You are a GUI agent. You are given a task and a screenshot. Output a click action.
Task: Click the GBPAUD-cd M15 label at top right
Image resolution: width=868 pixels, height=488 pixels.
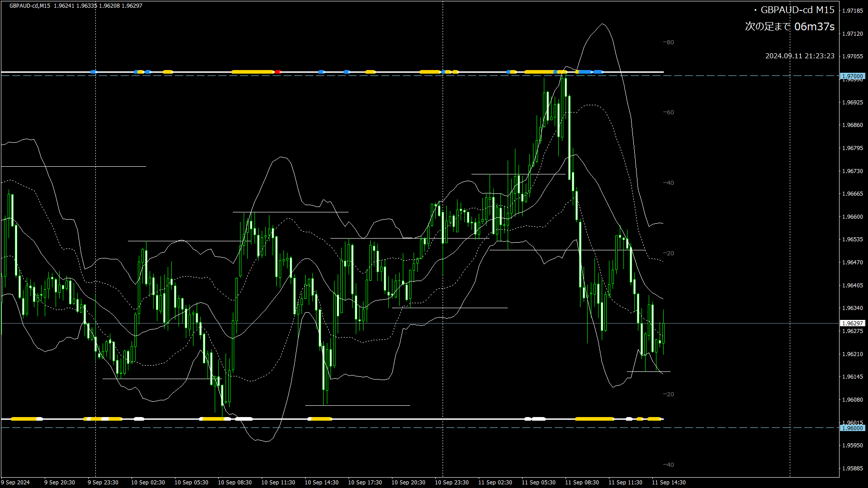pos(797,10)
